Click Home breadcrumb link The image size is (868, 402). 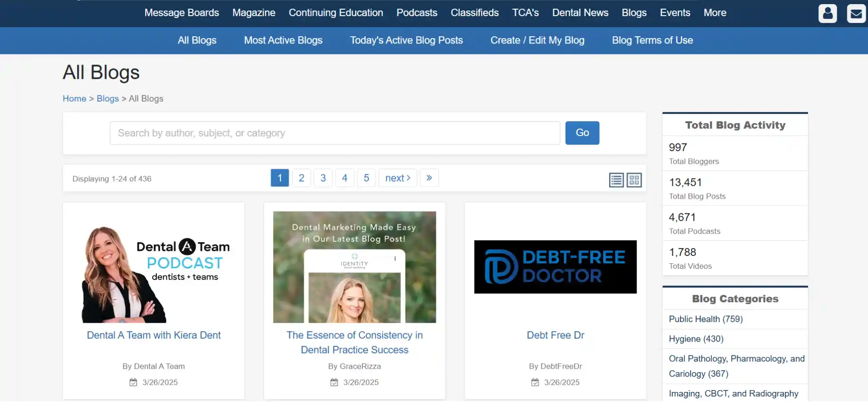pyautogui.click(x=75, y=98)
